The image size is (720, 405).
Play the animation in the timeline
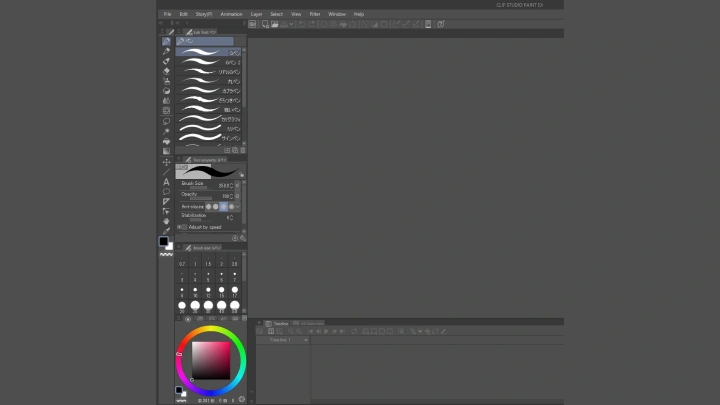tap(326, 331)
